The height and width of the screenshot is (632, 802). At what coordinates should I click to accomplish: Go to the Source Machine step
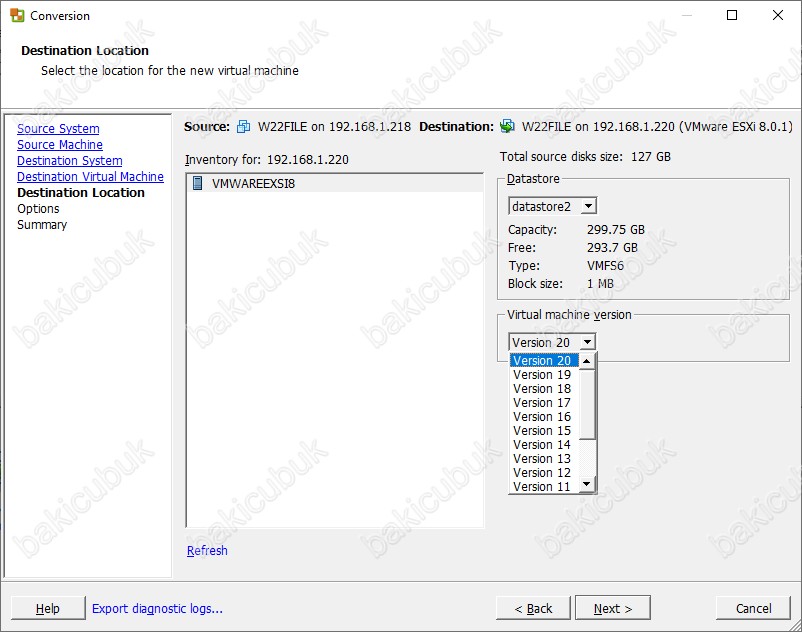60,145
